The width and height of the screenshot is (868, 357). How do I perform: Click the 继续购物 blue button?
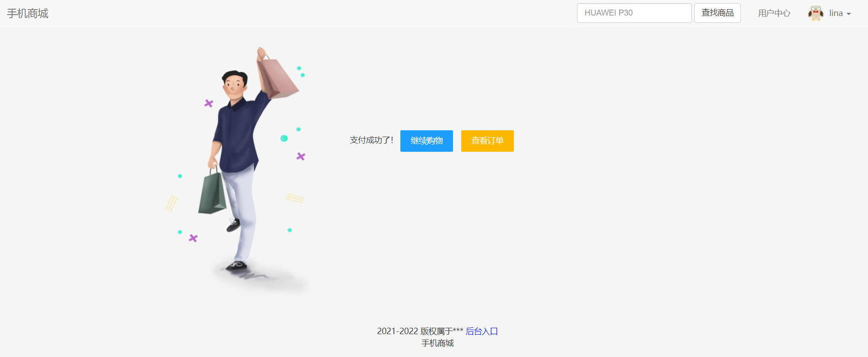pos(426,141)
